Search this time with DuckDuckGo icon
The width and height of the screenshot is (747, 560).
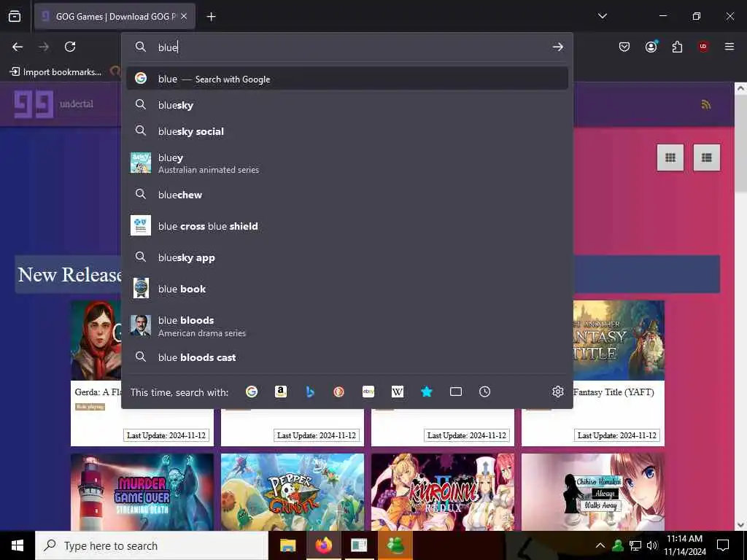click(x=338, y=392)
